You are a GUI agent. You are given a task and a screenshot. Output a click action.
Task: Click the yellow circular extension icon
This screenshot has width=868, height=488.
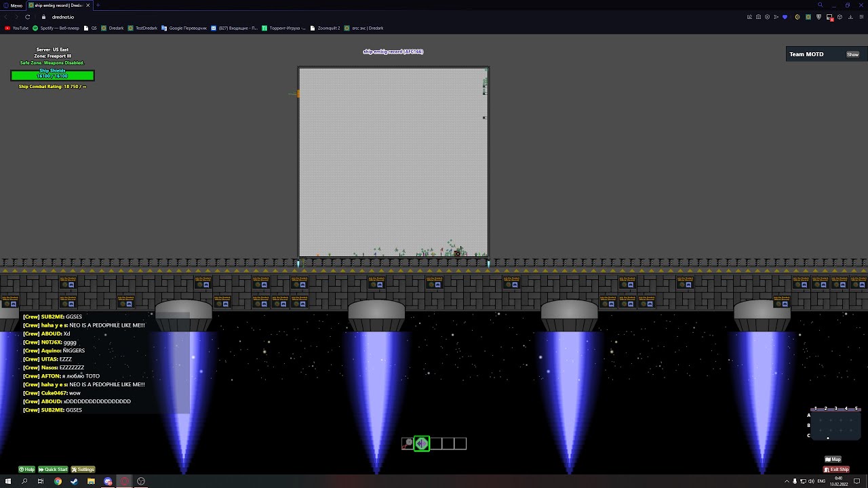[797, 17]
